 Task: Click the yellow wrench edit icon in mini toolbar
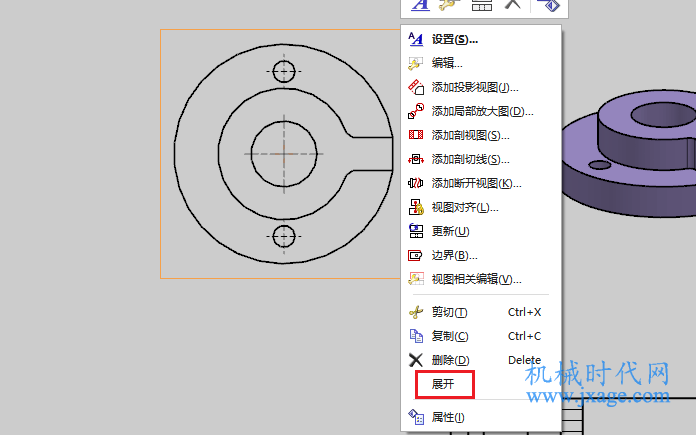[449, 4]
